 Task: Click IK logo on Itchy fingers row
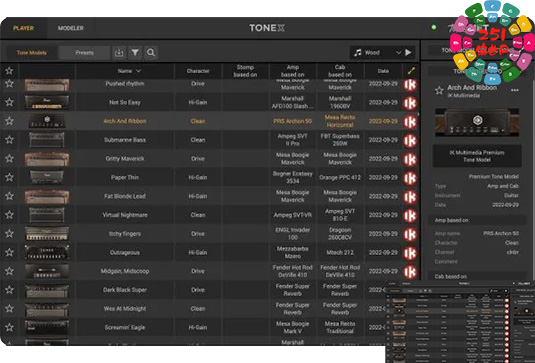coord(410,234)
